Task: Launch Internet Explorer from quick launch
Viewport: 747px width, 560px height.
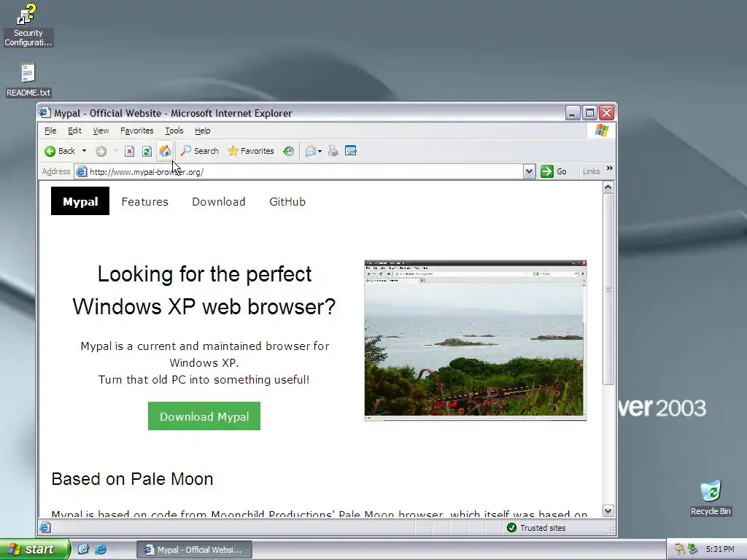Action: (101, 549)
